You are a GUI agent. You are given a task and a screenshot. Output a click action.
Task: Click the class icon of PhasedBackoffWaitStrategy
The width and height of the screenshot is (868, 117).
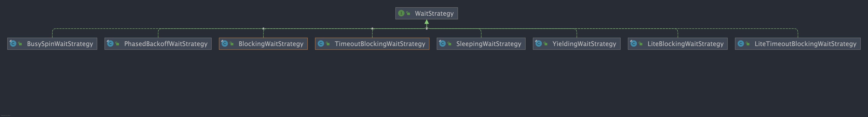(x=110, y=44)
